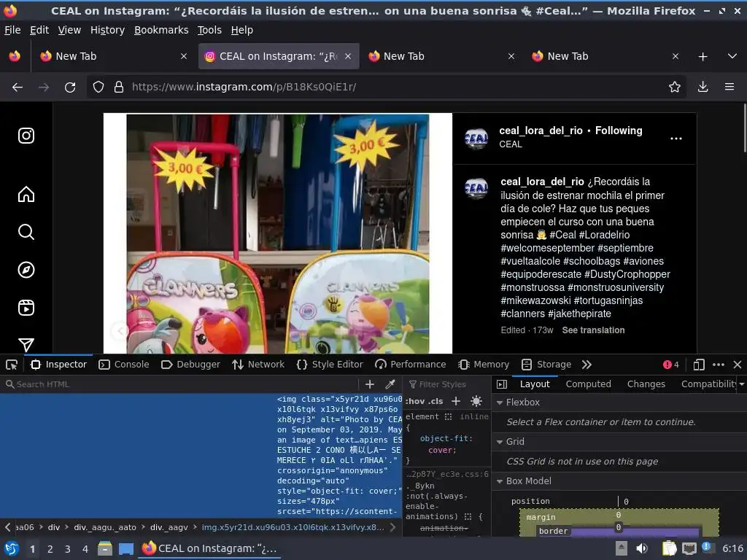Open ceal_lora_del_rio profile link in header
The height and width of the screenshot is (560, 747).
coord(541,131)
